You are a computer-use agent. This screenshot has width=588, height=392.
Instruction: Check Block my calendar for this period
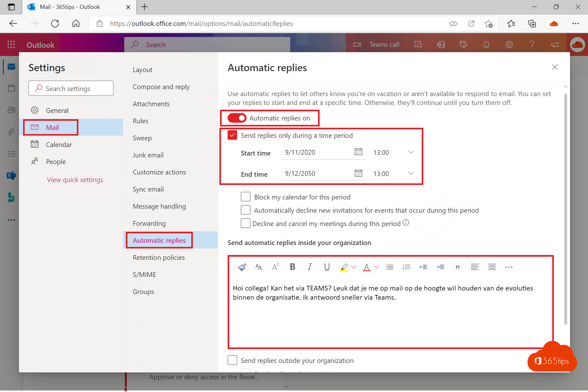[246, 197]
